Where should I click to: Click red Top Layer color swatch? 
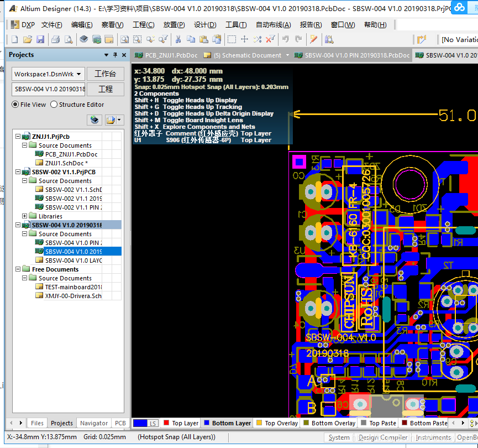(166, 423)
